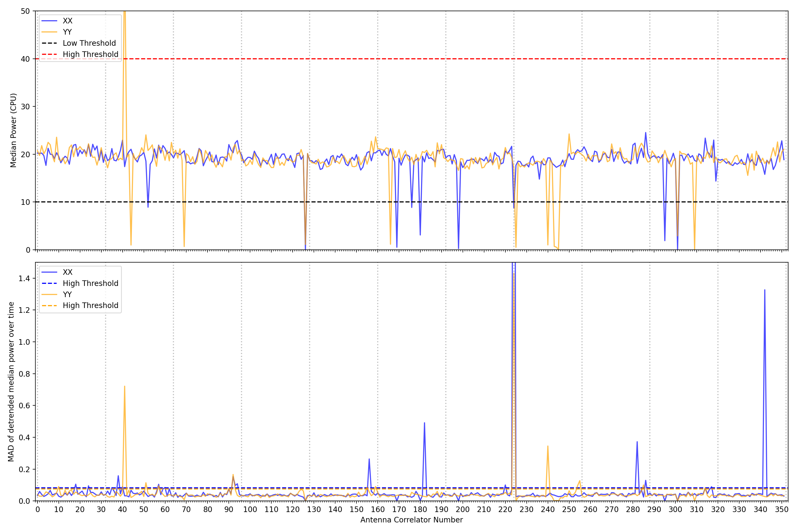Viewport: 798px width, 532px height.
Task: Click the YY peak near antenna 41 bottom plot
Action: [124, 386]
